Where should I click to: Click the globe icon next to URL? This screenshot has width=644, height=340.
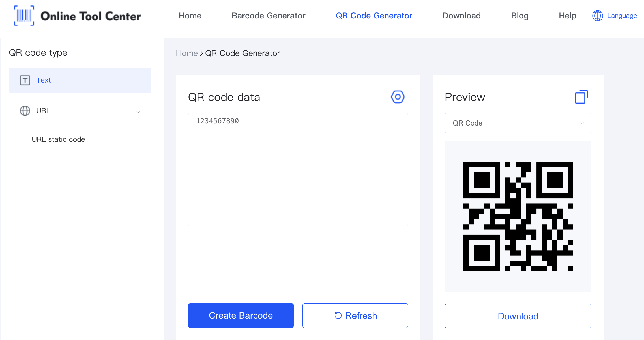[25, 111]
